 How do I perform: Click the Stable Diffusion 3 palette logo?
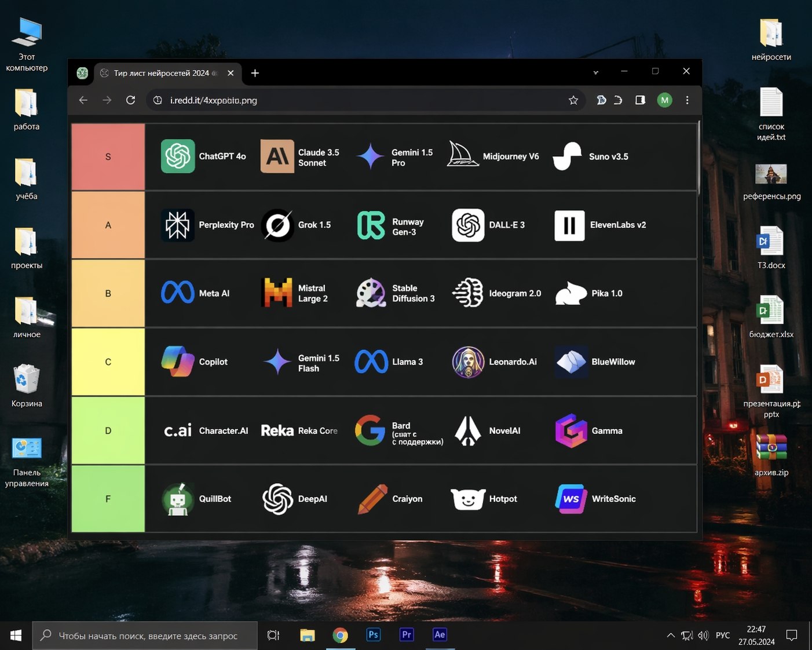pyautogui.click(x=371, y=293)
